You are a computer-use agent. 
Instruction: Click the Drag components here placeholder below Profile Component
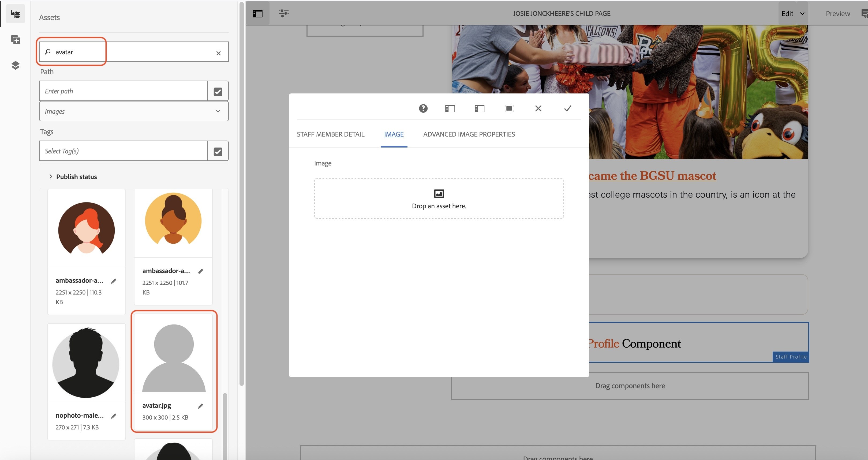point(630,386)
